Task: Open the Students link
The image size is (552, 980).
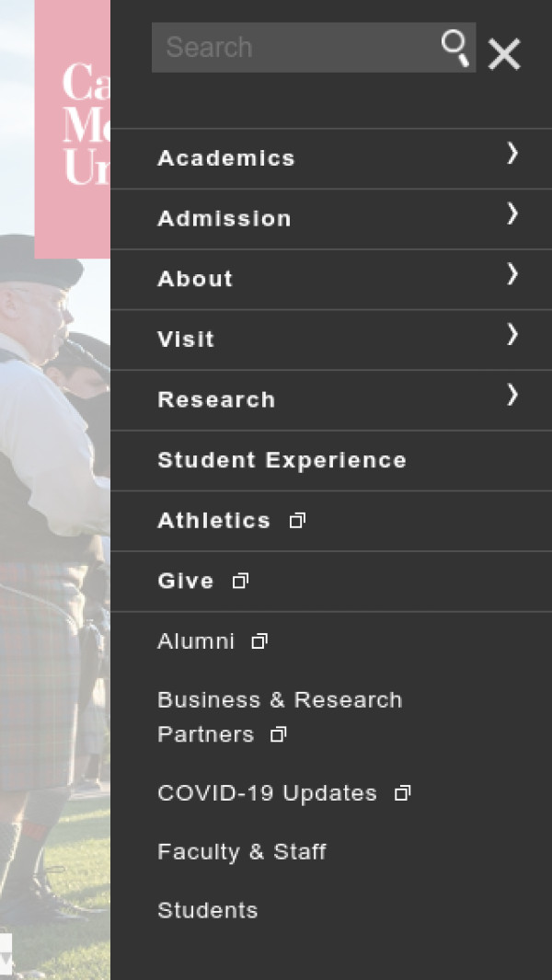Action: pos(208,911)
